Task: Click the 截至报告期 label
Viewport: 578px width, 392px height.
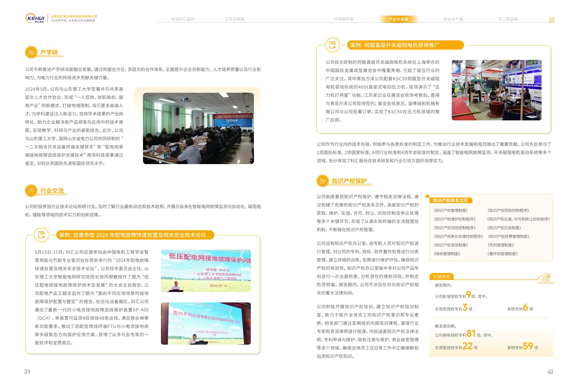Action: coord(445,326)
